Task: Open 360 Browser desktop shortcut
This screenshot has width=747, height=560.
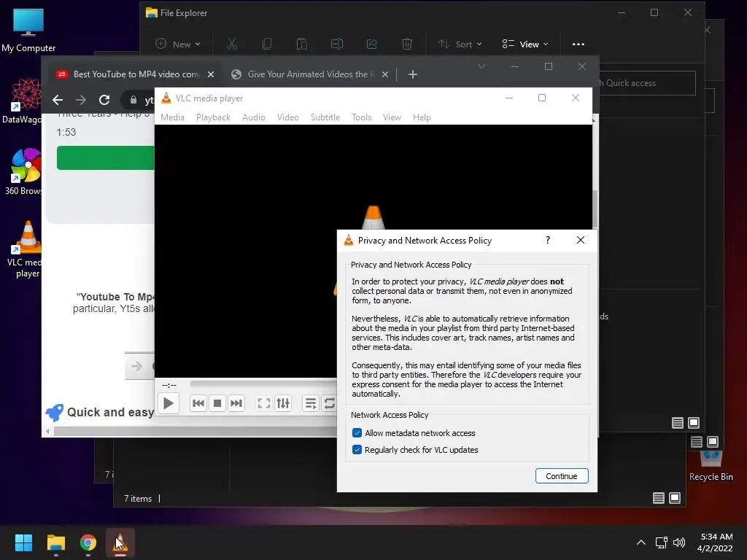Action: click(x=24, y=171)
